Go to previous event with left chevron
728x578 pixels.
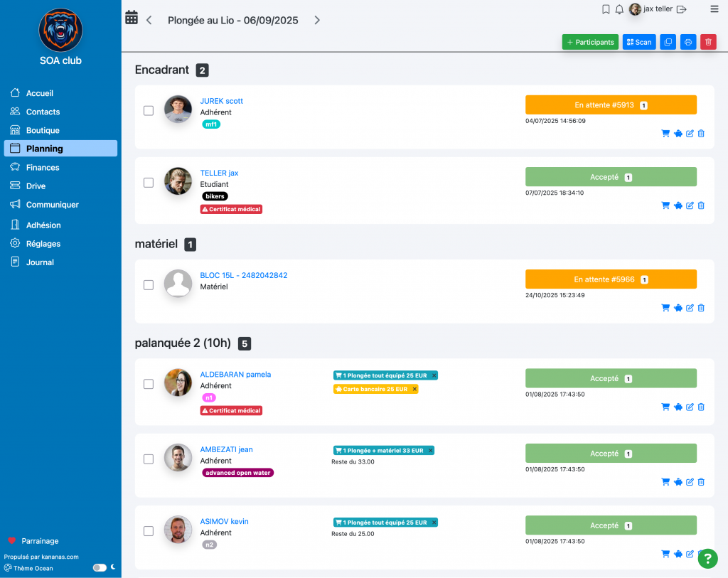pos(149,20)
